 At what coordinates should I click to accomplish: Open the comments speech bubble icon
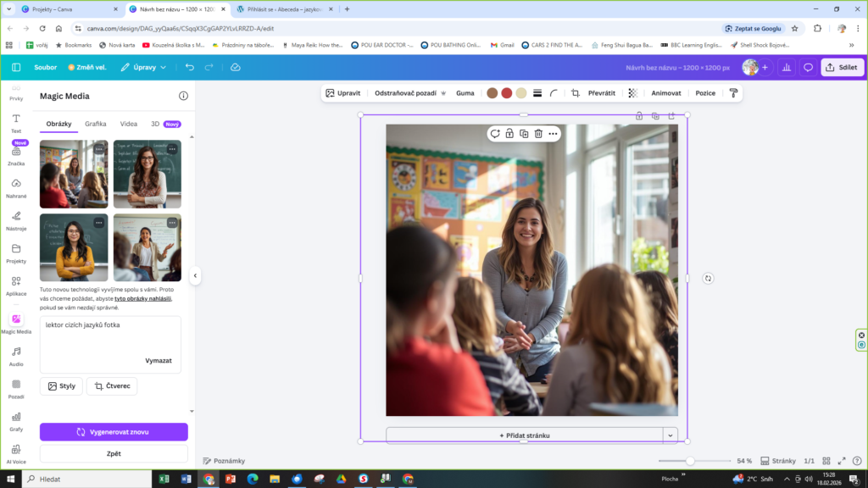[x=808, y=67]
